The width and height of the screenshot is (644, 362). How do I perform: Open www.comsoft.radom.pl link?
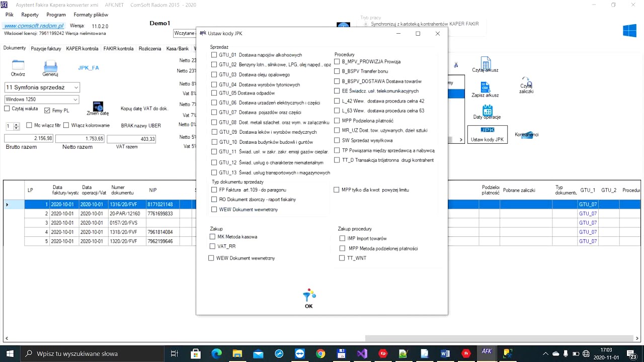click(x=34, y=26)
